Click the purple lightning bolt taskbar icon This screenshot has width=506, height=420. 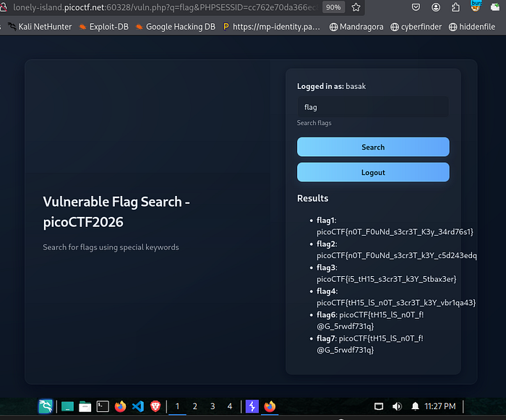click(252, 406)
